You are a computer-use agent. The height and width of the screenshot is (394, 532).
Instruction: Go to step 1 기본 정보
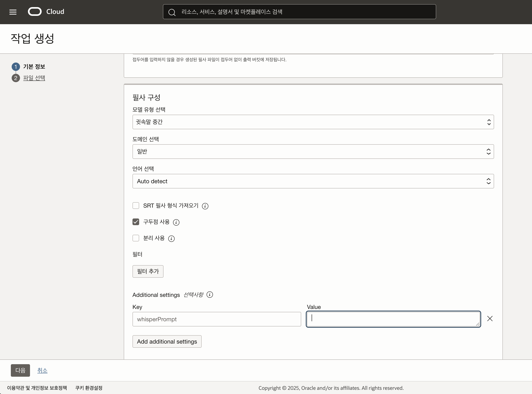[x=34, y=67]
